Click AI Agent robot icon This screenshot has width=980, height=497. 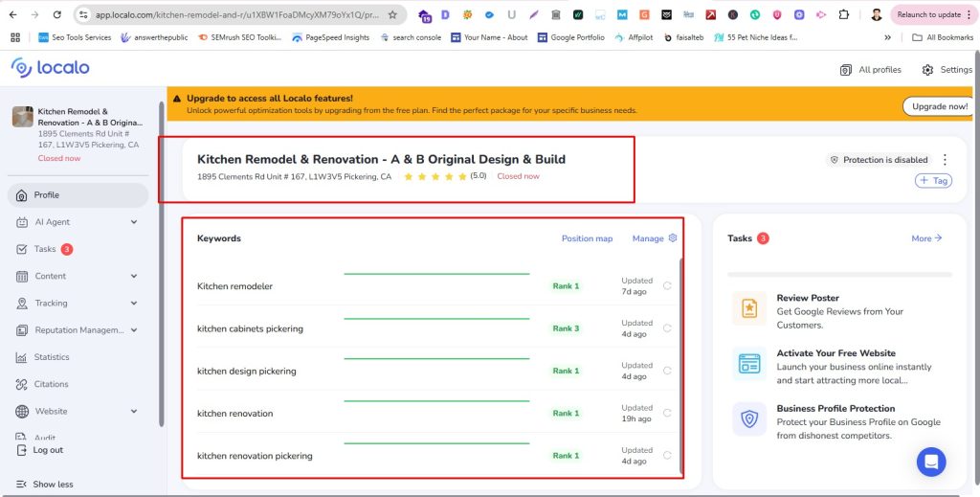pos(22,222)
